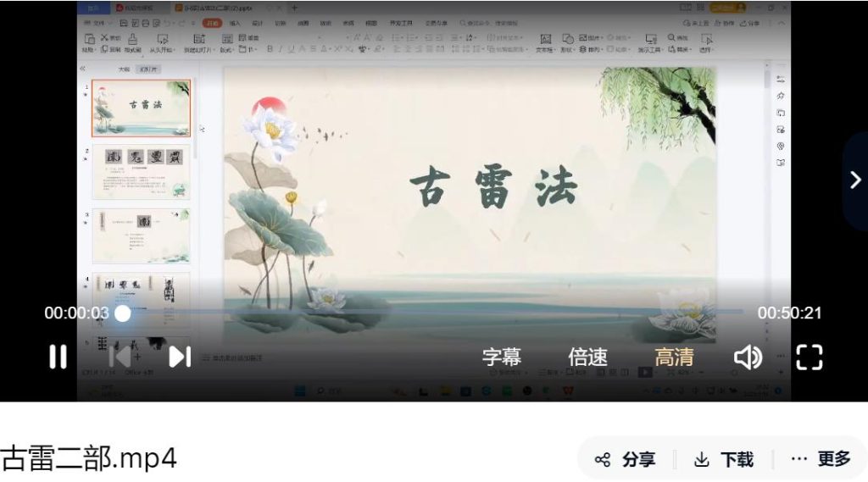Expand the 更多 options menu
Viewport: 868px width, 482px height.
tap(821, 459)
